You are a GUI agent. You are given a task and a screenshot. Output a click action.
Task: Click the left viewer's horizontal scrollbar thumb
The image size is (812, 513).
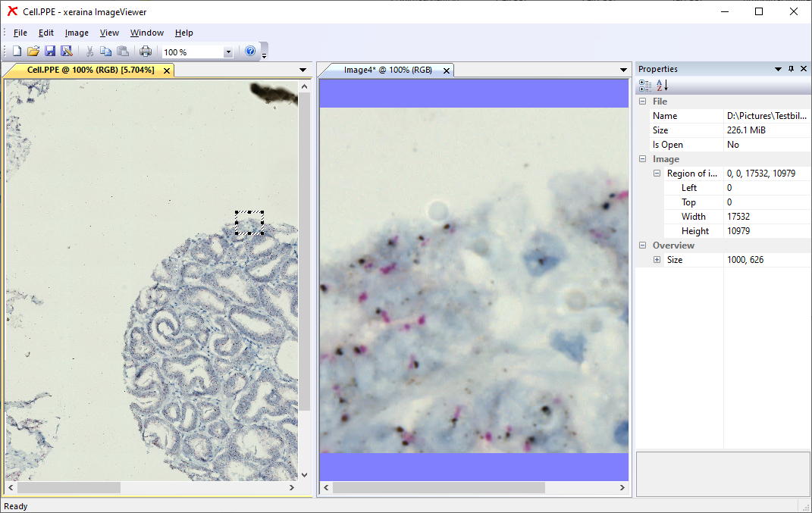pyautogui.click(x=68, y=487)
